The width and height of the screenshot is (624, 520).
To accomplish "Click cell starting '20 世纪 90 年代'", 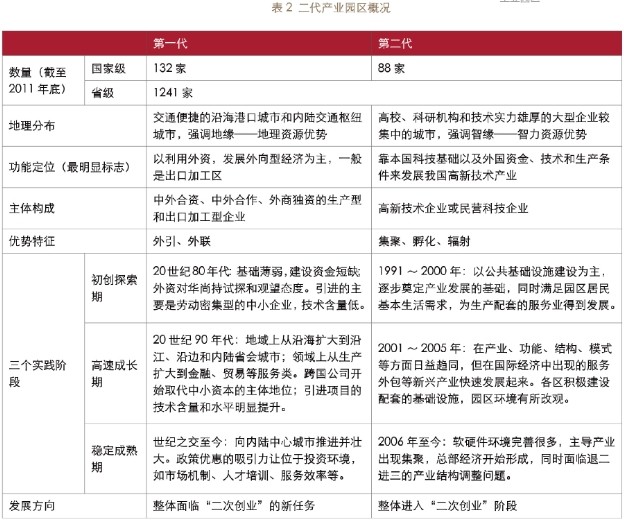I will click(257, 374).
